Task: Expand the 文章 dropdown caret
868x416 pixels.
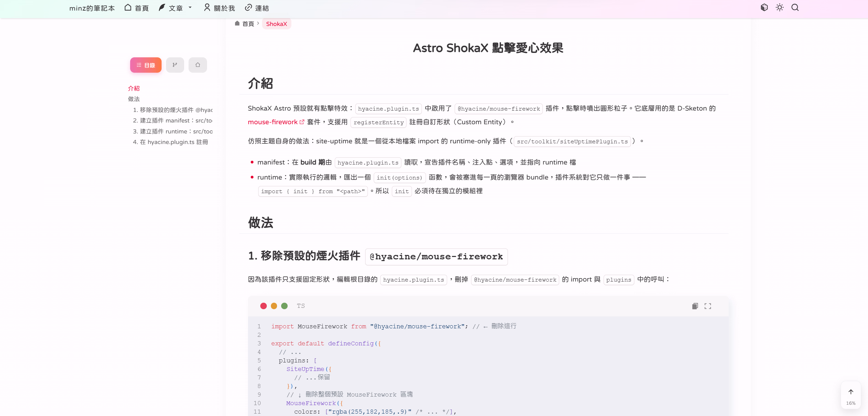Action: click(190, 8)
